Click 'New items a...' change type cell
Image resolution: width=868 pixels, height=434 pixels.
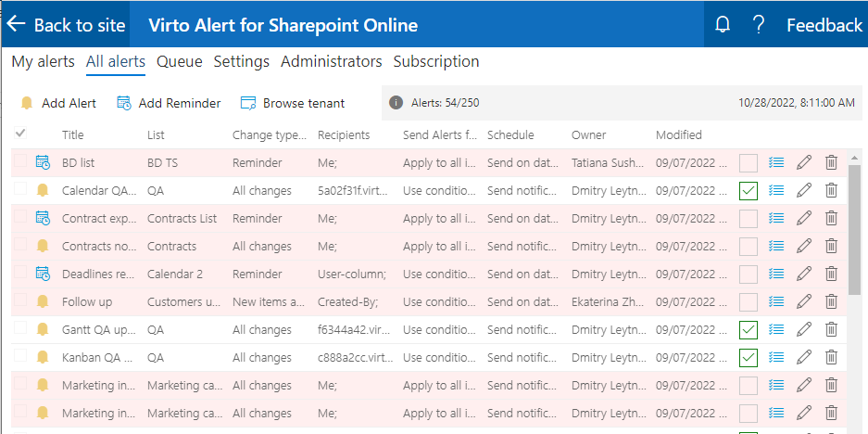click(x=269, y=301)
